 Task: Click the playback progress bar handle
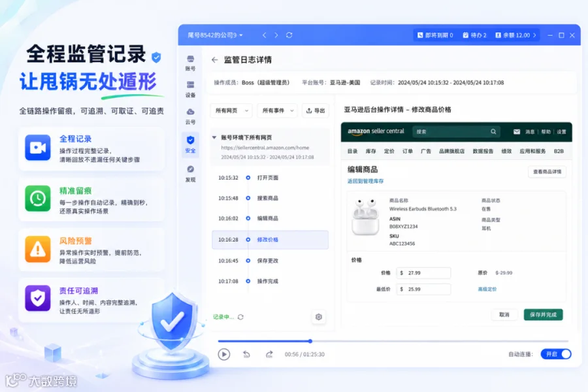310,341
